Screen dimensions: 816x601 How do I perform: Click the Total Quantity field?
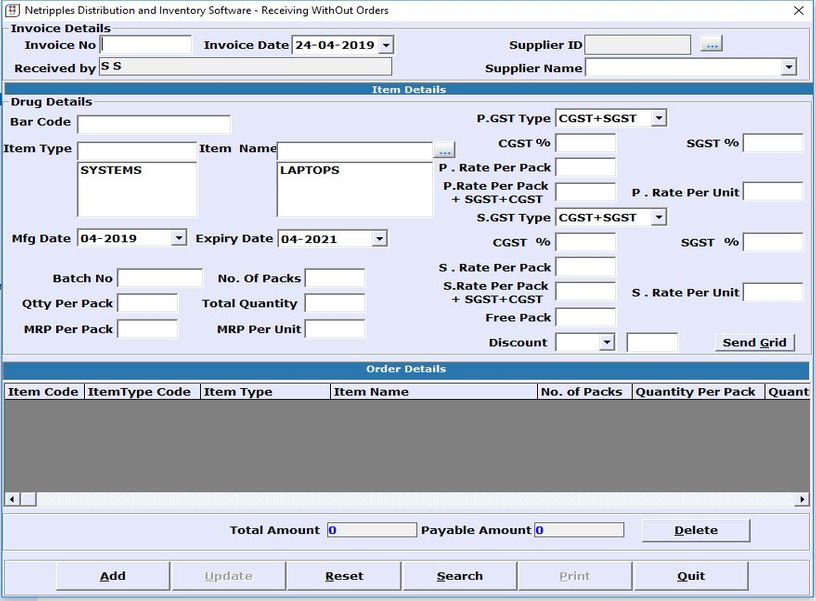(335, 303)
